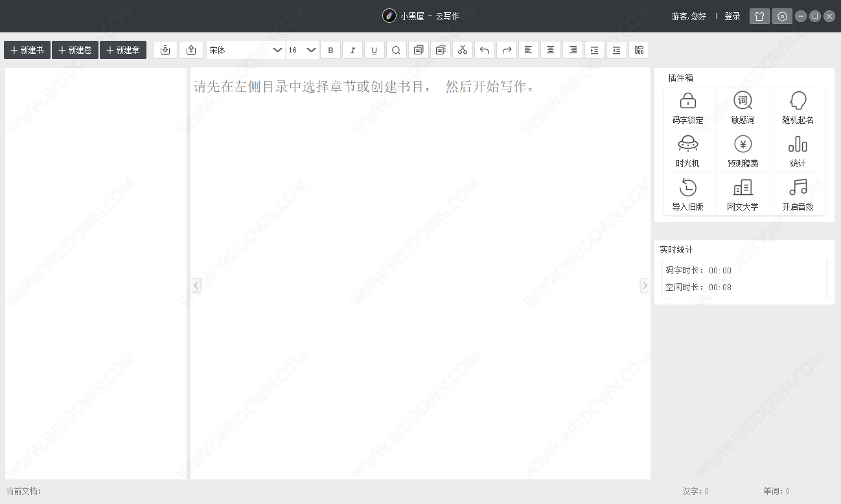Toggle italic formatting
This screenshot has height=504, width=841.
[352, 50]
